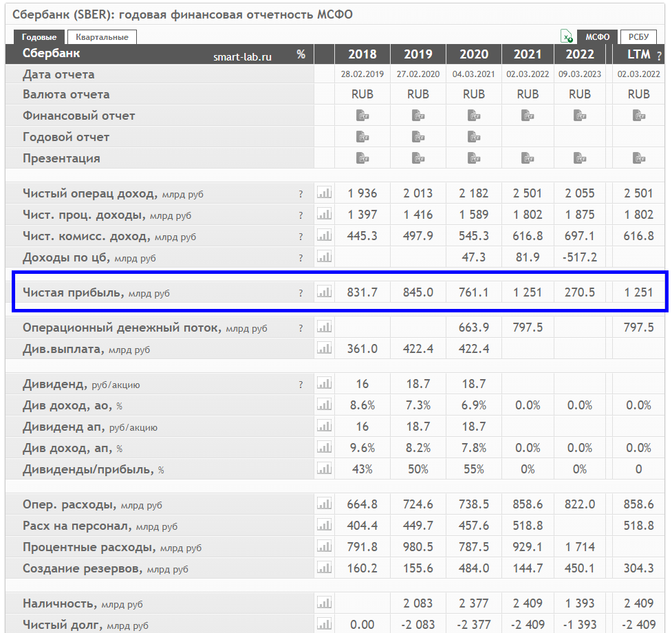Download table via Excel export icon
672x633 pixels.
(567, 36)
